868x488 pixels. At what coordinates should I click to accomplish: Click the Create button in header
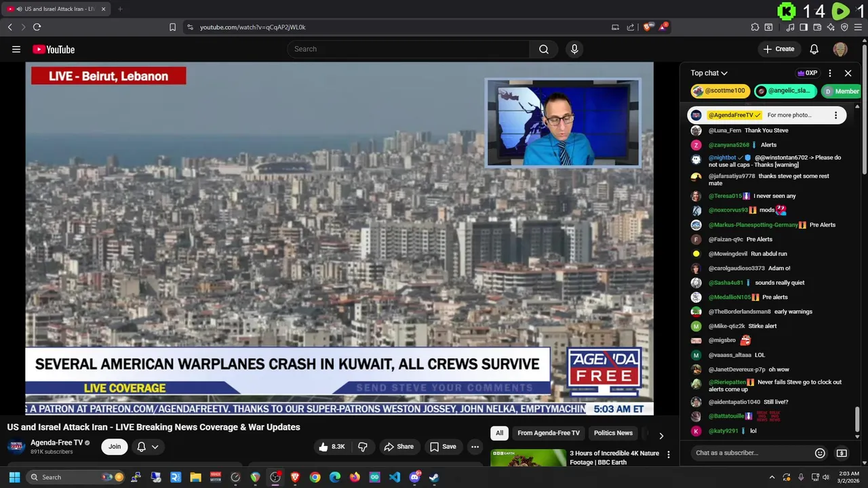click(x=778, y=49)
